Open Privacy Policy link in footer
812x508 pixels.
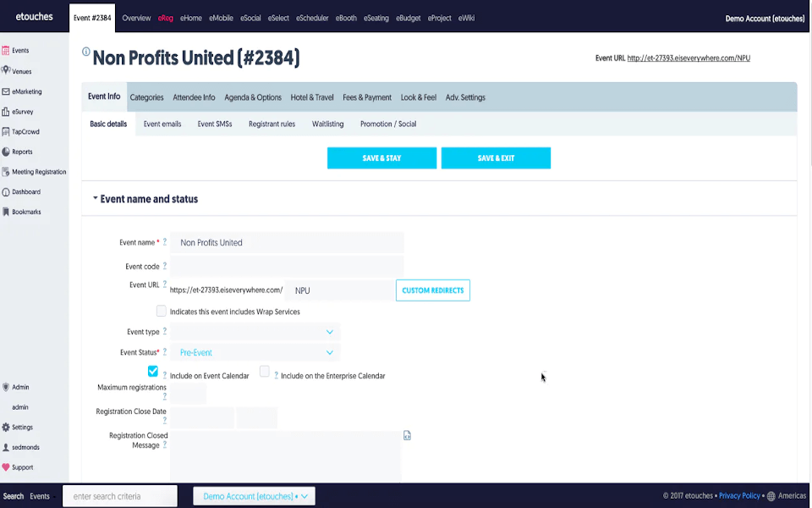tap(739, 496)
